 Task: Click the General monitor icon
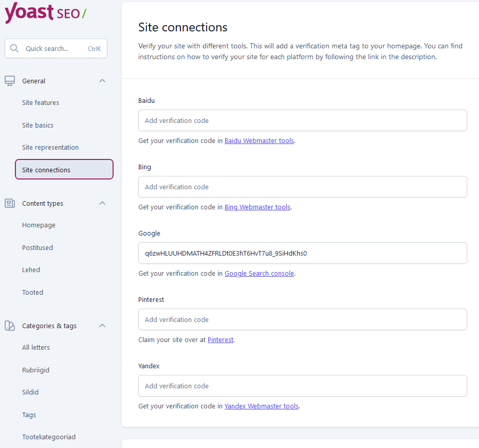[x=10, y=81]
